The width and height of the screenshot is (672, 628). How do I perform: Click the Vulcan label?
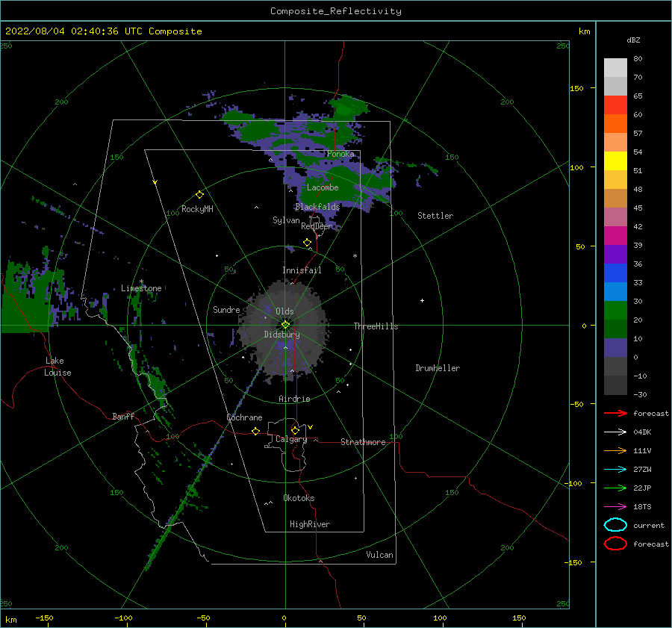379,555
